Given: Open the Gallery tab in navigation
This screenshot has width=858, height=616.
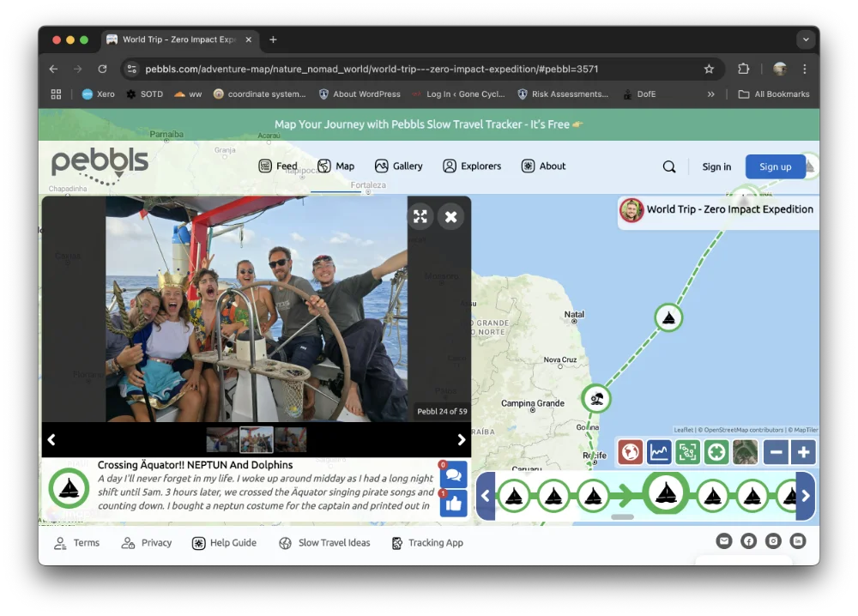Looking at the screenshot, I should 399,166.
